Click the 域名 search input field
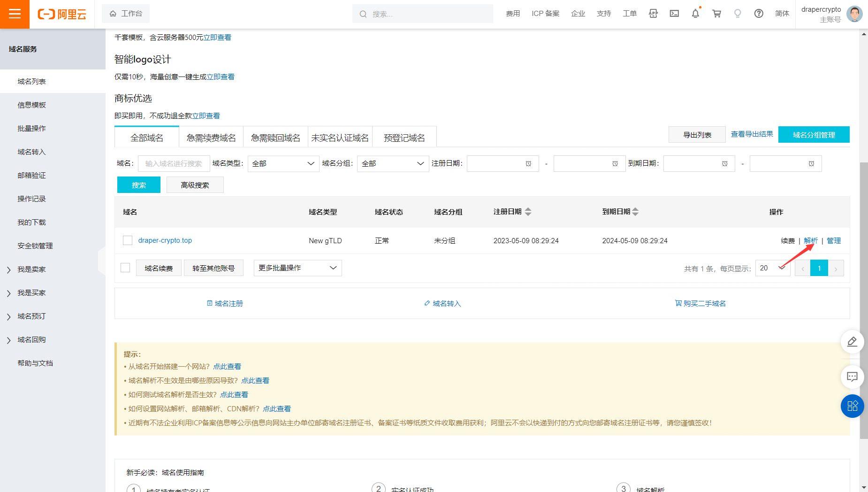The width and height of the screenshot is (868, 492). tap(174, 163)
